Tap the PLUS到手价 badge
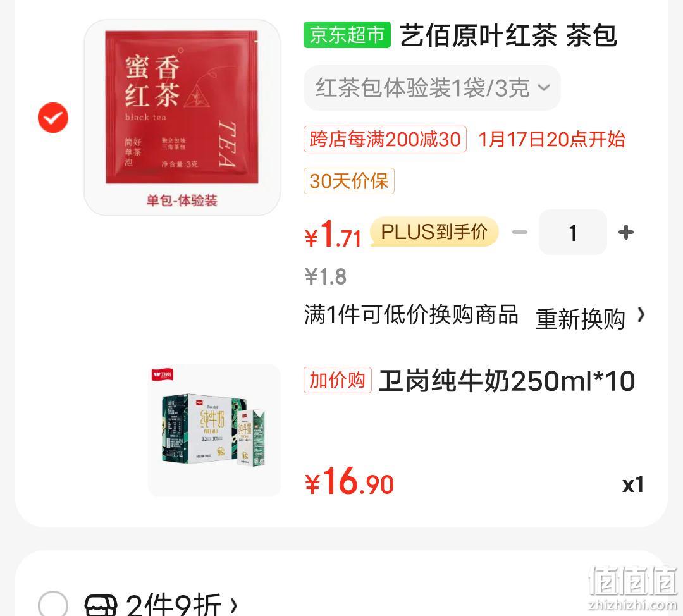Viewport: 683px width, 616px height. pos(434,231)
